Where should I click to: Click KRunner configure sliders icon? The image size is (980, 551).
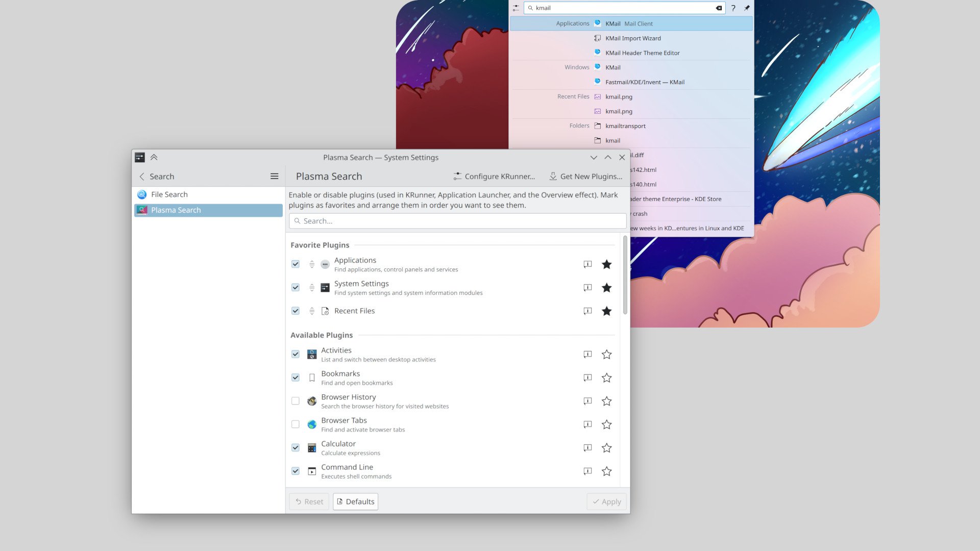coord(516,8)
